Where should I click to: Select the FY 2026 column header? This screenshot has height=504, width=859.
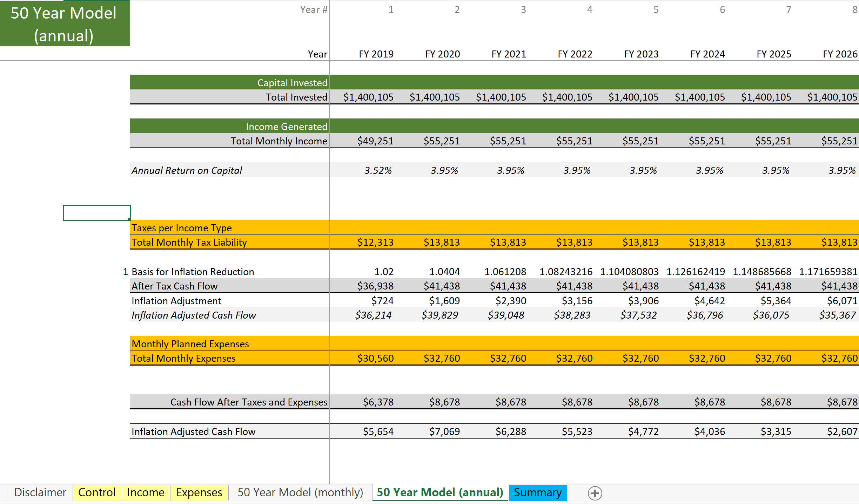click(x=840, y=54)
